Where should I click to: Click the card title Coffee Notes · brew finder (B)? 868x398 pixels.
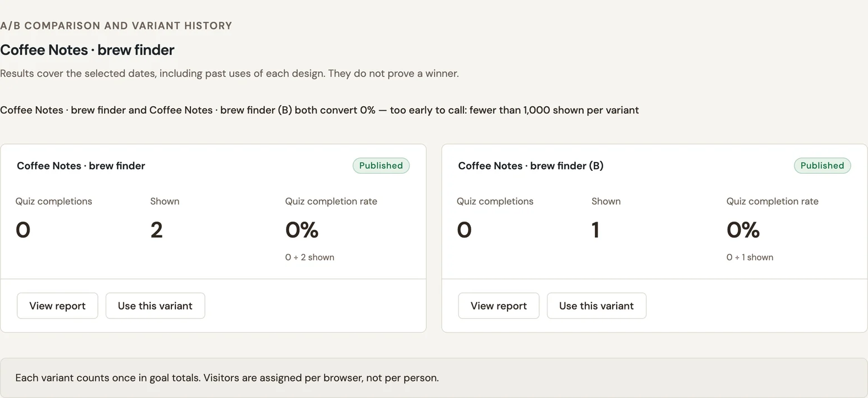point(531,166)
